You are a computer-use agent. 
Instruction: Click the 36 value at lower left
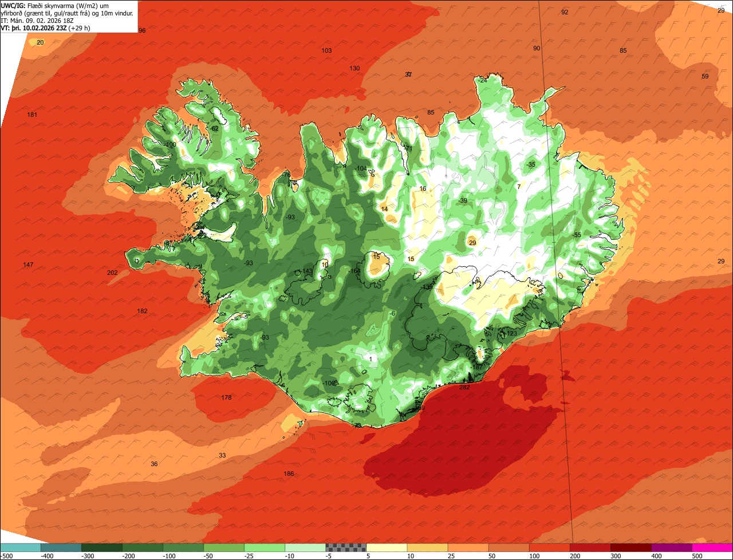click(154, 464)
